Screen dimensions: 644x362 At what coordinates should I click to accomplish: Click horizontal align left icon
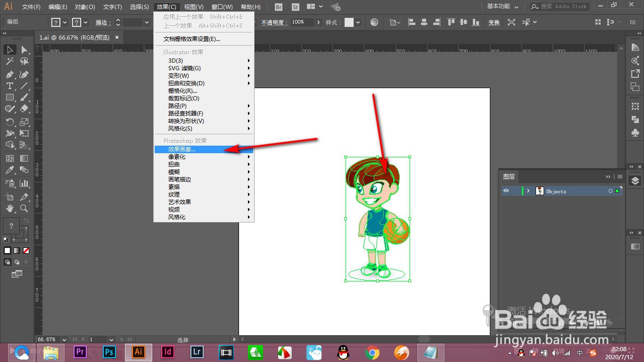pyautogui.click(x=412, y=22)
